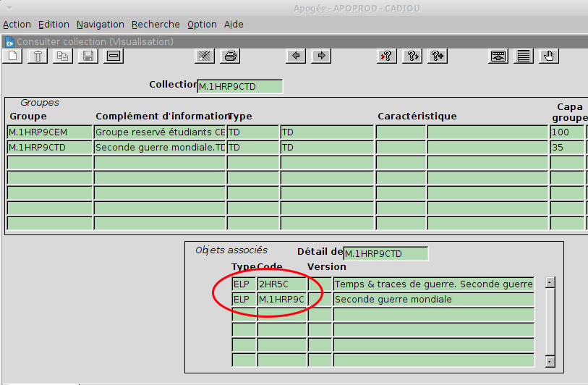Click the lined list icon in toolbar
The width and height of the screenshot is (588, 385).
[524, 56]
